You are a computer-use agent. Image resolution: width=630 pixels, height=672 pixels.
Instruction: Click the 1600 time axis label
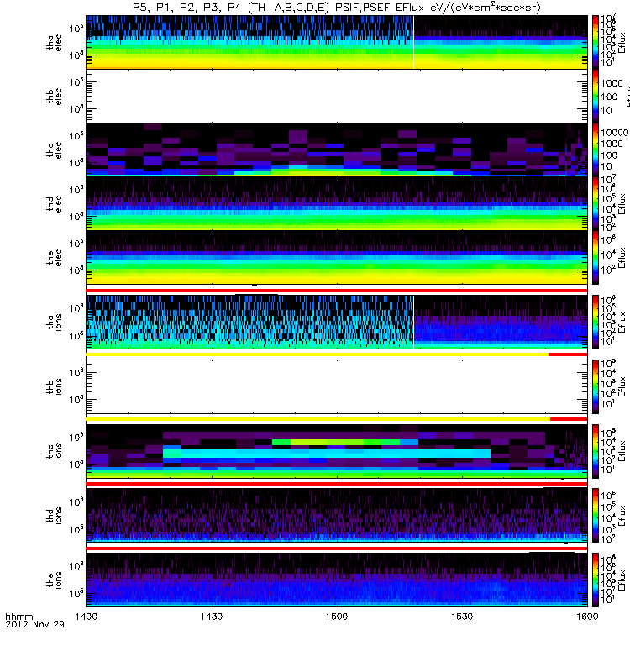(587, 617)
